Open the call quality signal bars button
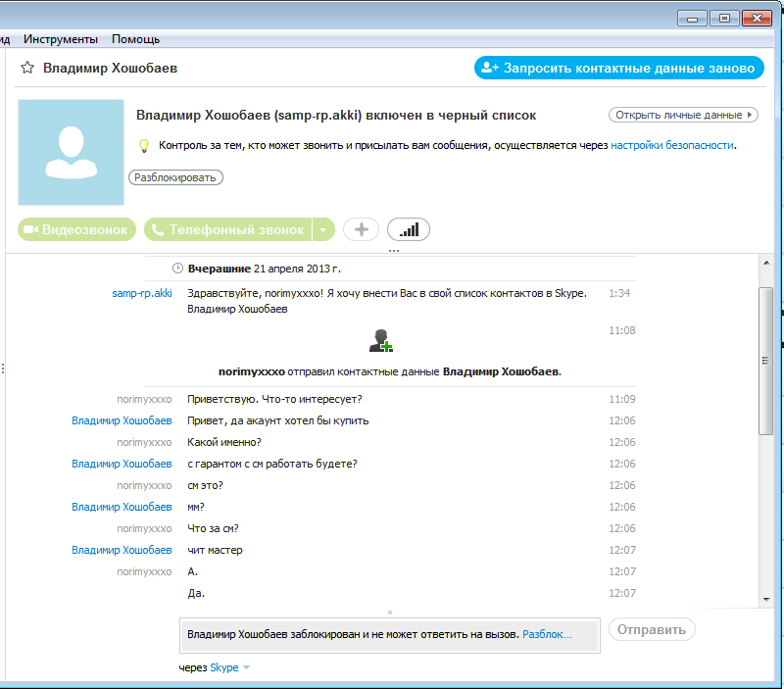The height and width of the screenshot is (689, 784). (409, 229)
